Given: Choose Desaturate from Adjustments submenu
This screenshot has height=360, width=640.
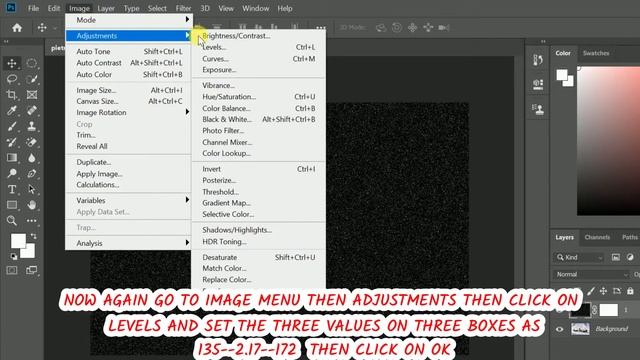Looking at the screenshot, I should coord(259,258).
